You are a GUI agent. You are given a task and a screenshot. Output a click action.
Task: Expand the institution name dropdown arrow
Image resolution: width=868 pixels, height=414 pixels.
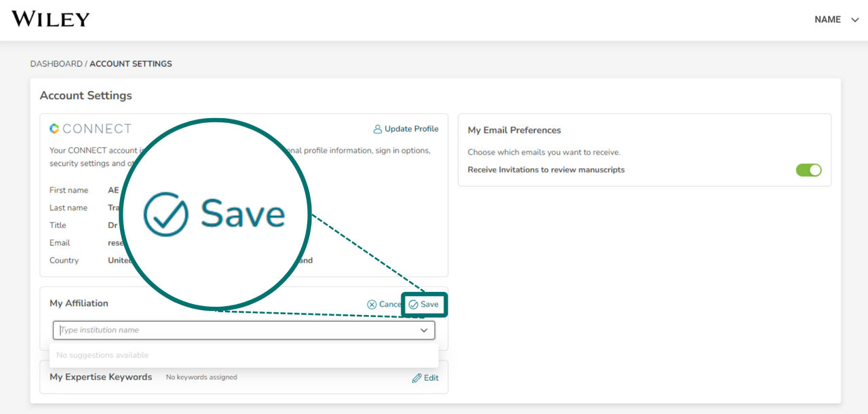[424, 331]
